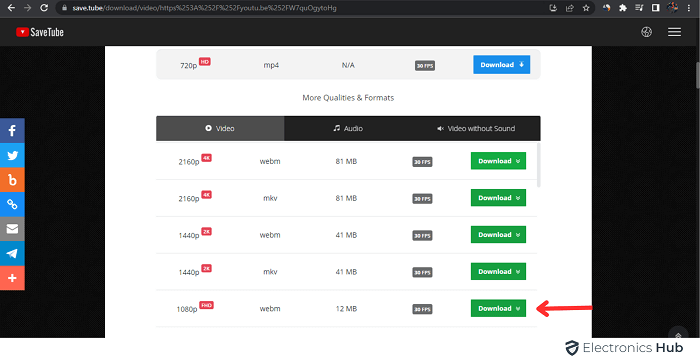Expand Download for 1080p webm
Image resolution: width=700 pixels, height=361 pixels.
(498, 308)
